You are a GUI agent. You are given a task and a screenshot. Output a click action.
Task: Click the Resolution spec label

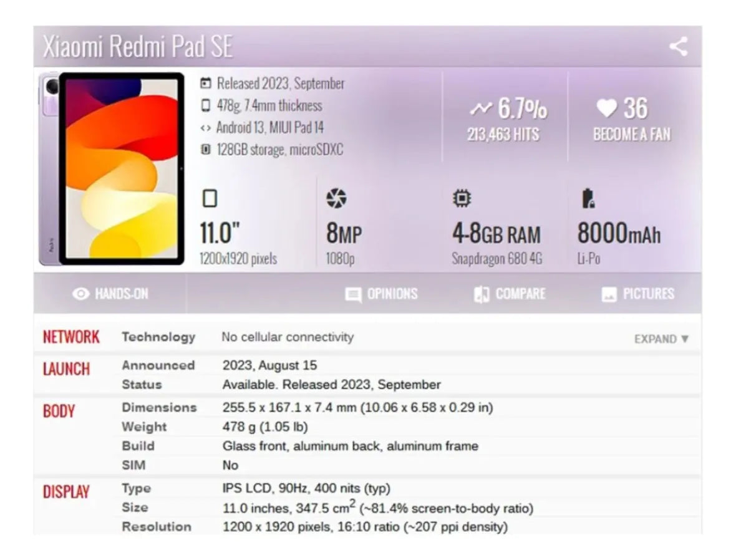(x=157, y=527)
